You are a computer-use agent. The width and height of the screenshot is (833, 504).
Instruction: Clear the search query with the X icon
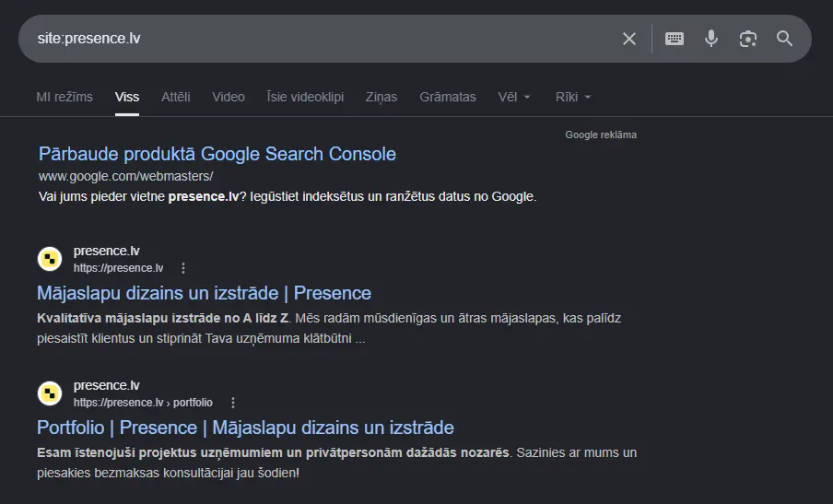[x=629, y=39]
